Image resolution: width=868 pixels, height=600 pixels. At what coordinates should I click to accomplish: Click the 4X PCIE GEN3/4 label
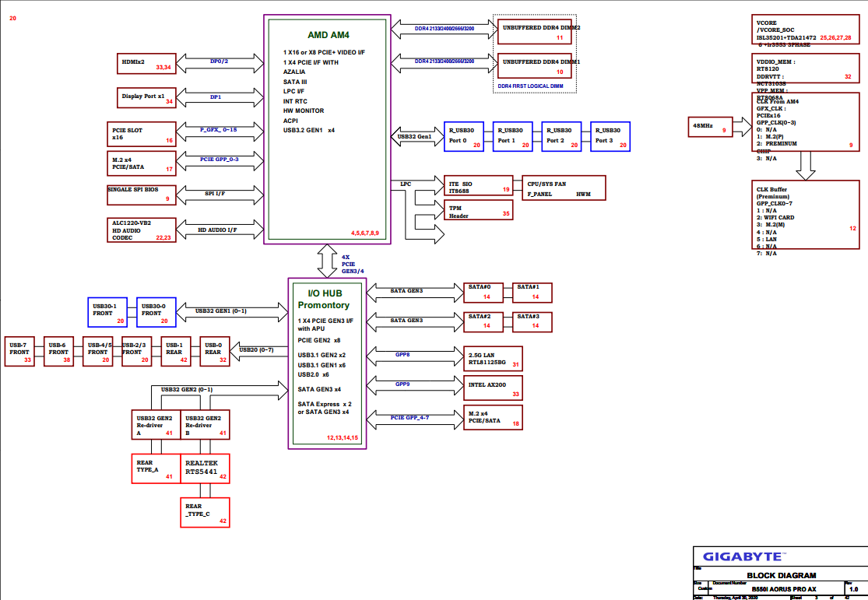pyautogui.click(x=352, y=264)
